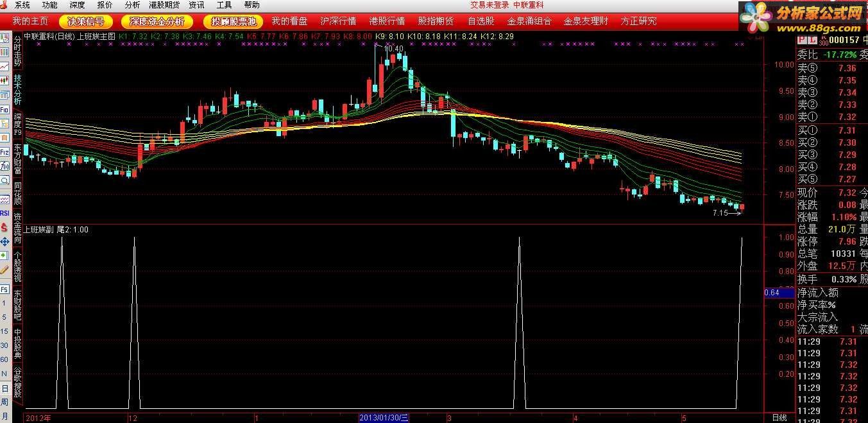Select the 1-minute period button

point(4,303)
